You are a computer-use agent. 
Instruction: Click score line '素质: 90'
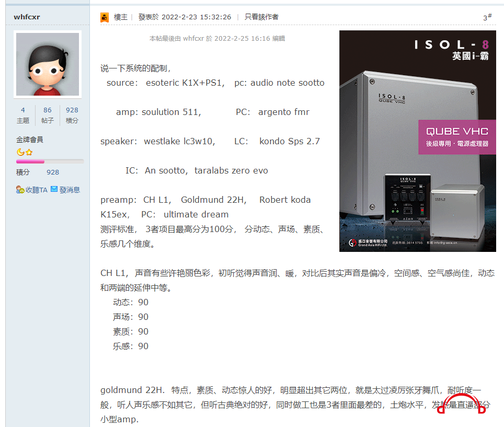[131, 331]
